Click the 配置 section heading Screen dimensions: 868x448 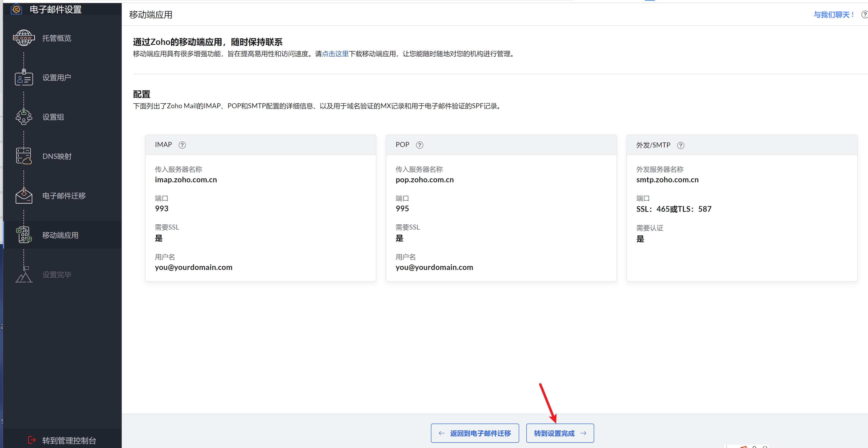point(141,94)
